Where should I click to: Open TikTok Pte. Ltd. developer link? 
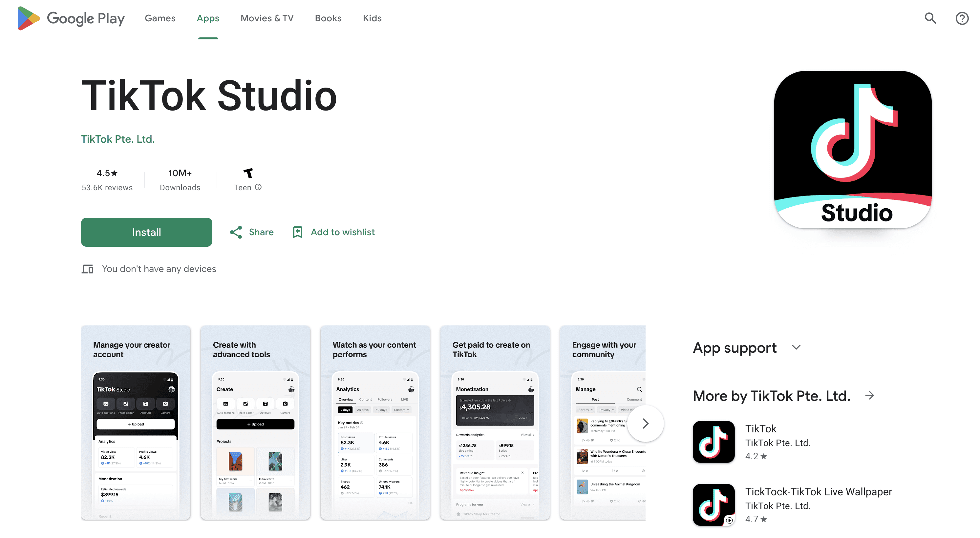click(118, 139)
